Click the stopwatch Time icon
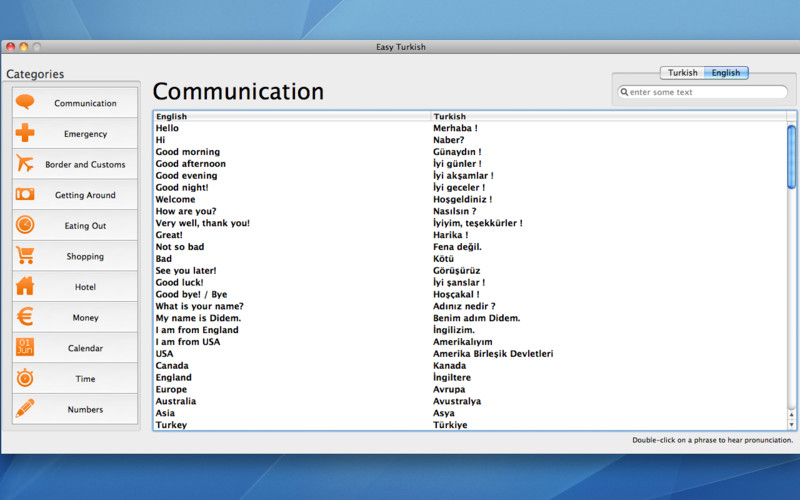800x500 pixels. [x=25, y=379]
